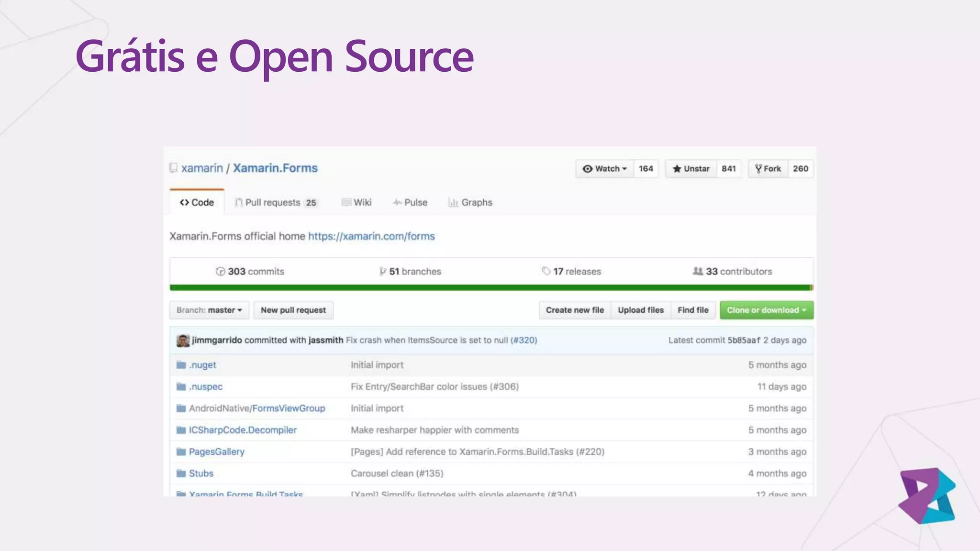Click the eye icon in Watch button
The width and height of the screenshot is (980, 551).
[587, 169]
